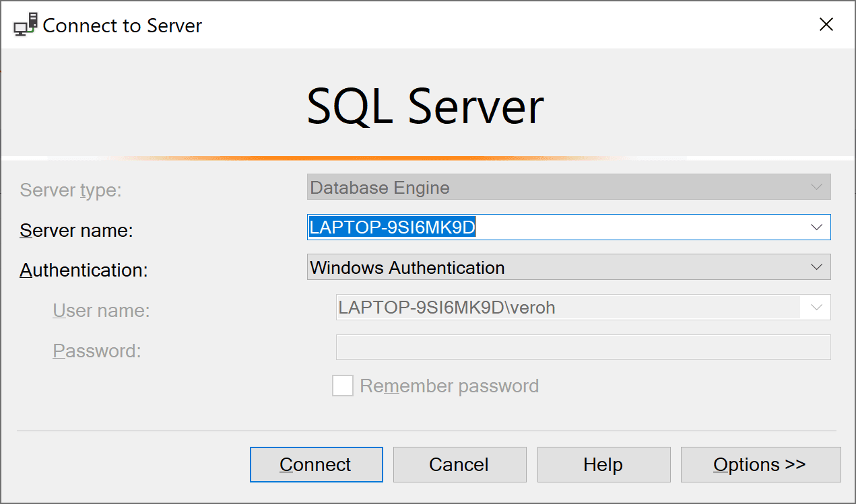Check the Remember password checkbox
This screenshot has width=856, height=504.
343,385
